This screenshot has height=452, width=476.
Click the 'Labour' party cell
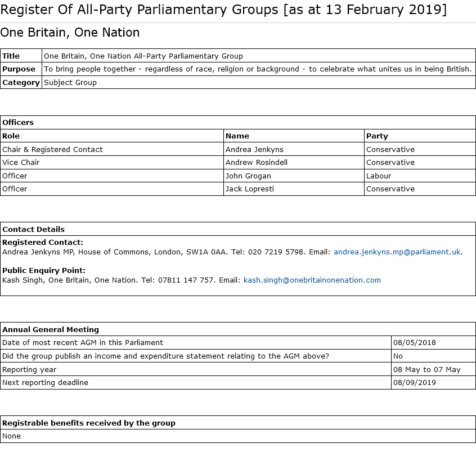pos(420,176)
